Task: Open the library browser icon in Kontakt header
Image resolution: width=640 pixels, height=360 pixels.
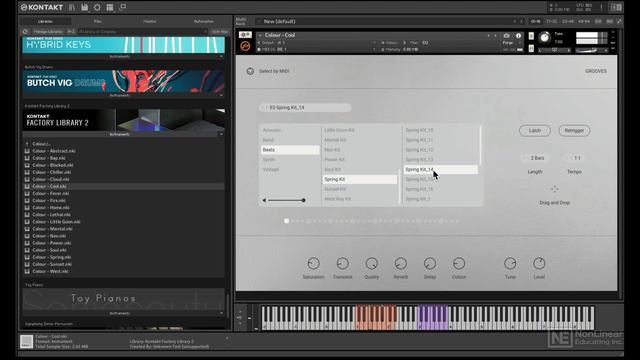Action: click(72, 7)
